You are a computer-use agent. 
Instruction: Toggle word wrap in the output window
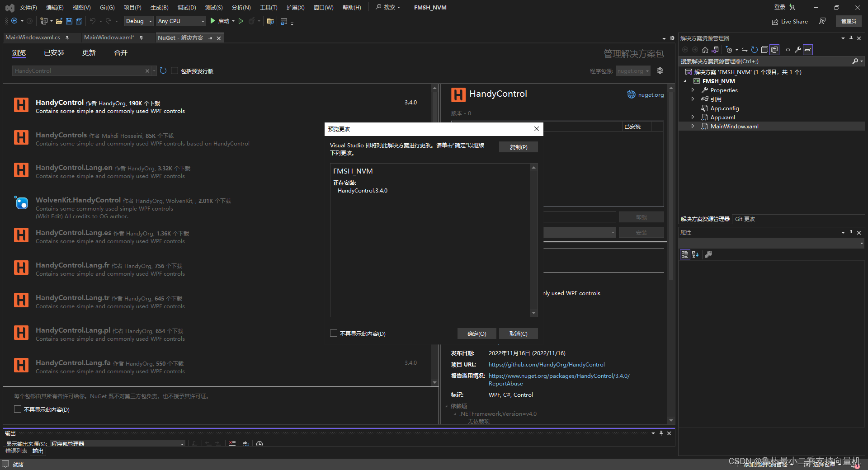coord(246,443)
